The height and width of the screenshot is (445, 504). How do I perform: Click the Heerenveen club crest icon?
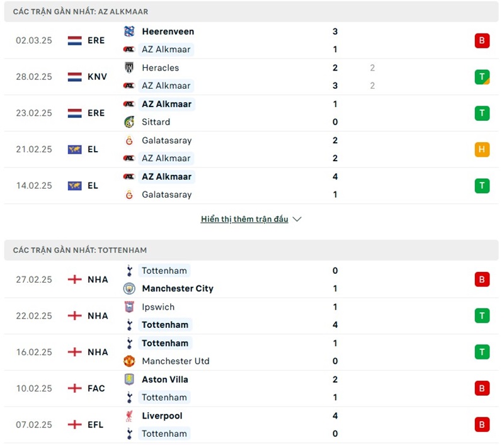(129, 31)
